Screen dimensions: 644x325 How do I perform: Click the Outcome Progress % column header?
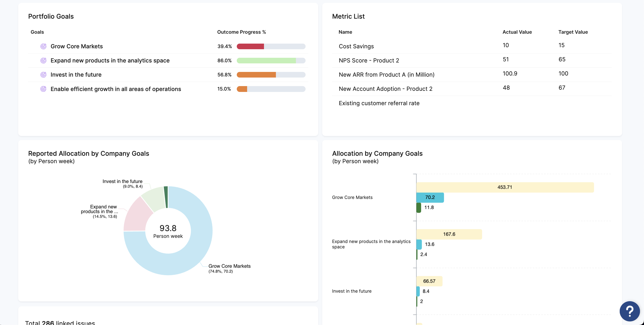(241, 32)
